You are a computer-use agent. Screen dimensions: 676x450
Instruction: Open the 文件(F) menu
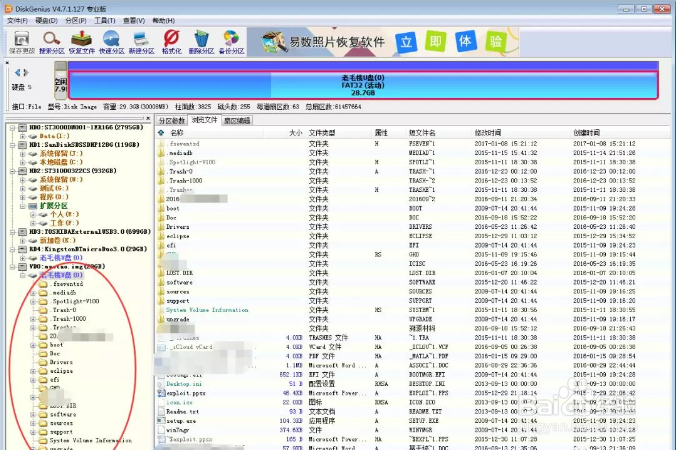point(17,21)
